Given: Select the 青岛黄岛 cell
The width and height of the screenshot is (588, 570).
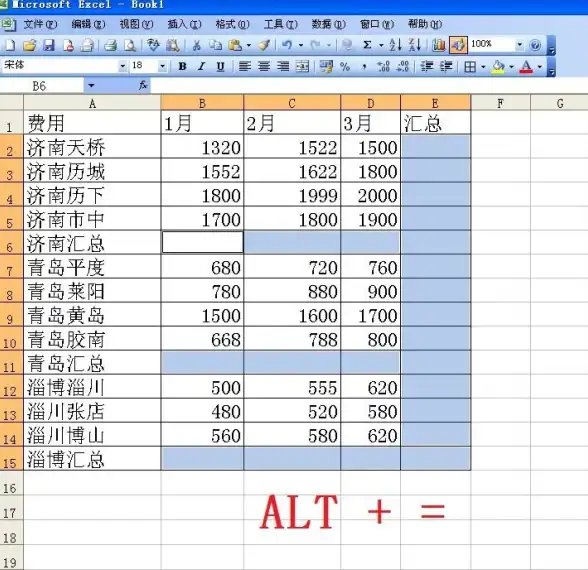Looking at the screenshot, I should (x=92, y=315).
